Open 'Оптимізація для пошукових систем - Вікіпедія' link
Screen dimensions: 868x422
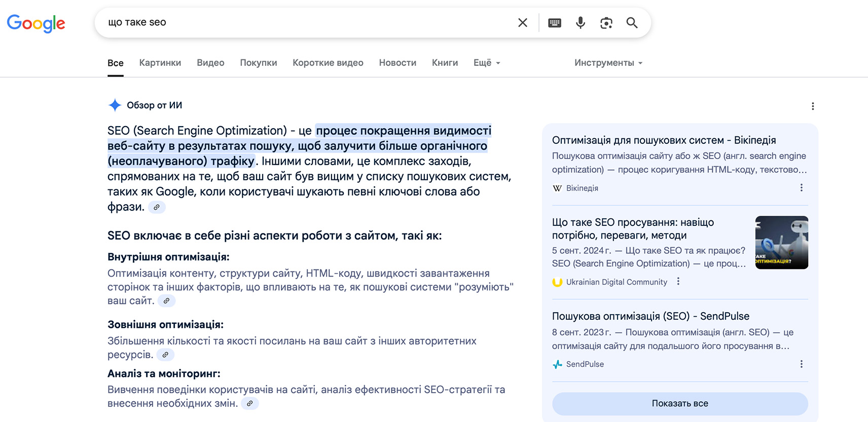point(664,140)
